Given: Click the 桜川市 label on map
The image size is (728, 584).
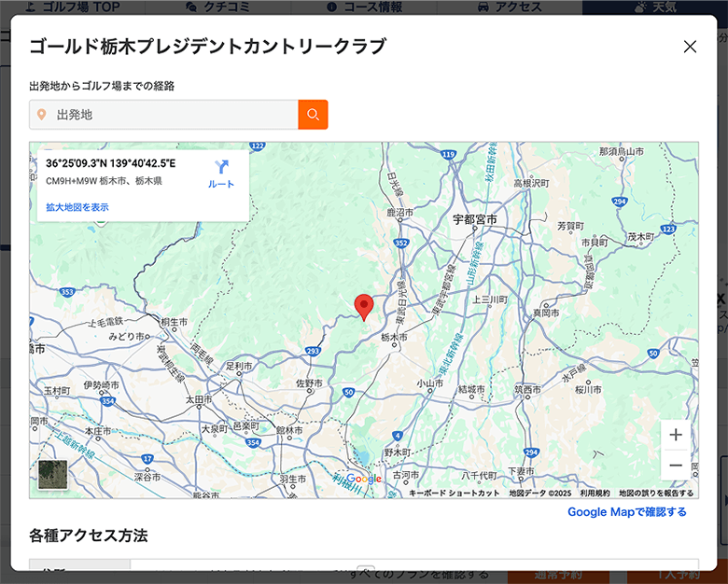Looking at the screenshot, I should coord(588,389).
